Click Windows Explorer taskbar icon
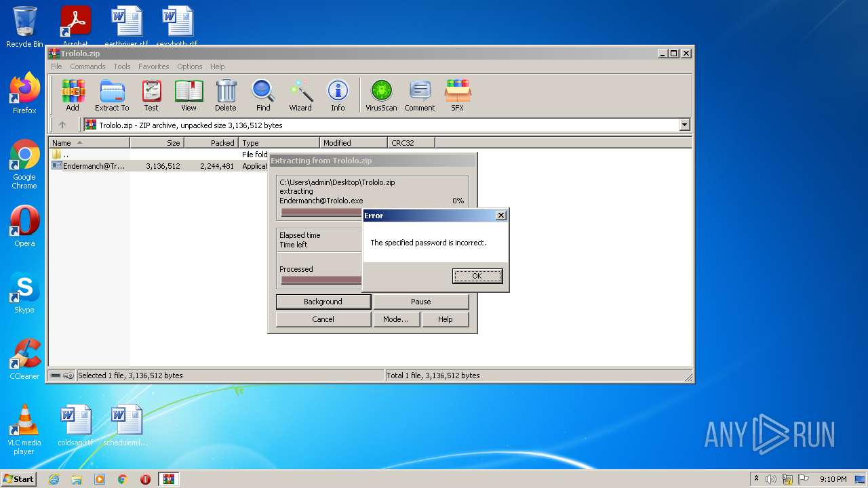 tap(77, 479)
